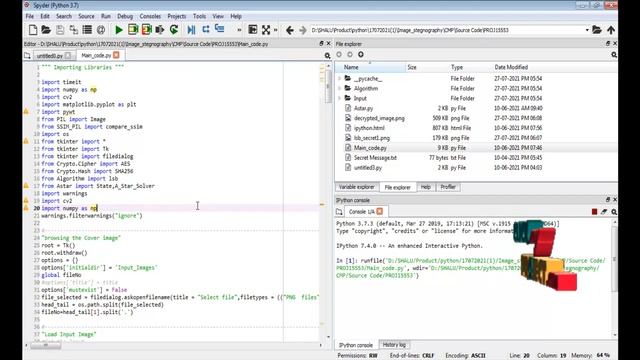Switch to the History log tab

tap(394, 345)
